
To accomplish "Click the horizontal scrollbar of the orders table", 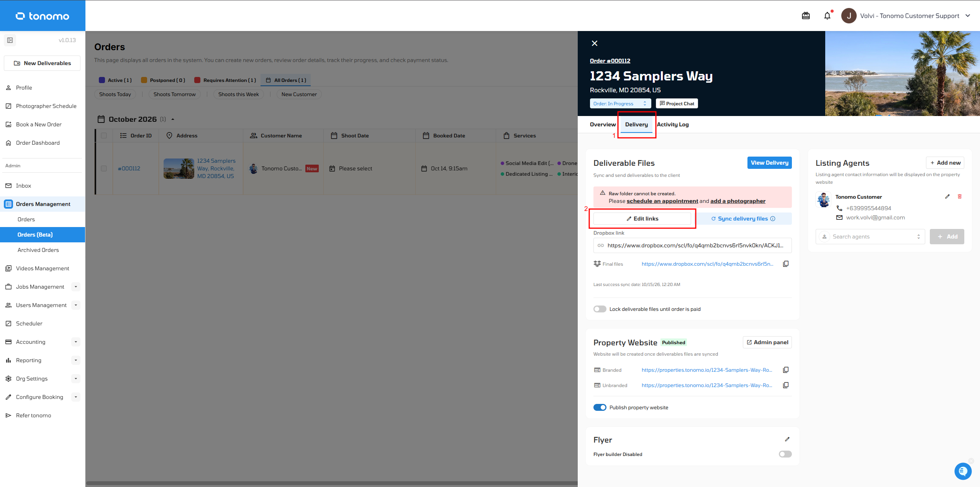I will (331, 483).
